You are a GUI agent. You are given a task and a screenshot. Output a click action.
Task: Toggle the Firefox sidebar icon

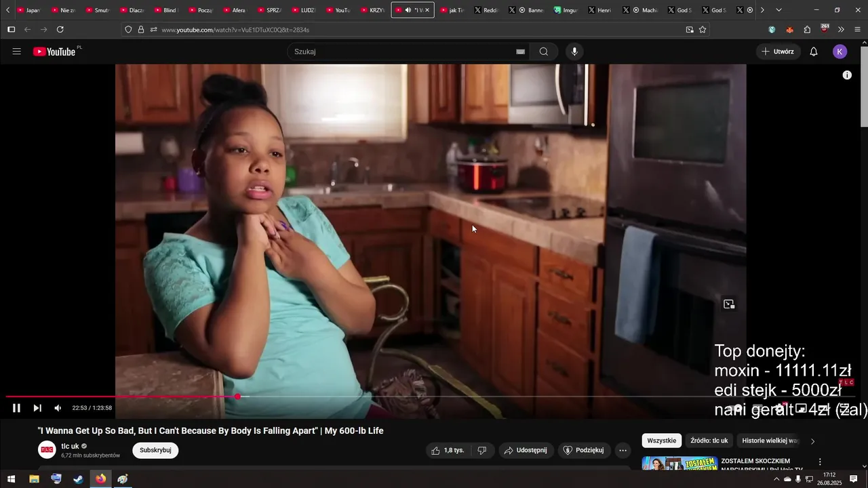click(11, 30)
